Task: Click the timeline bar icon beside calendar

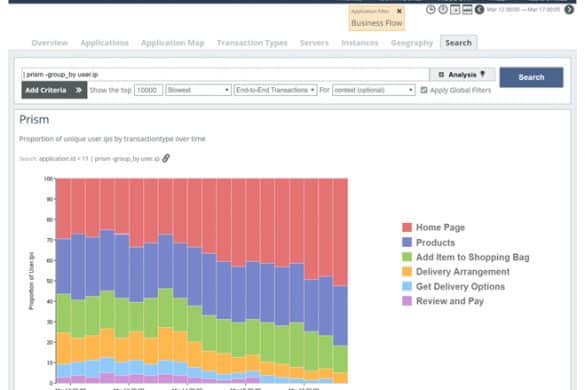Action: point(467,10)
